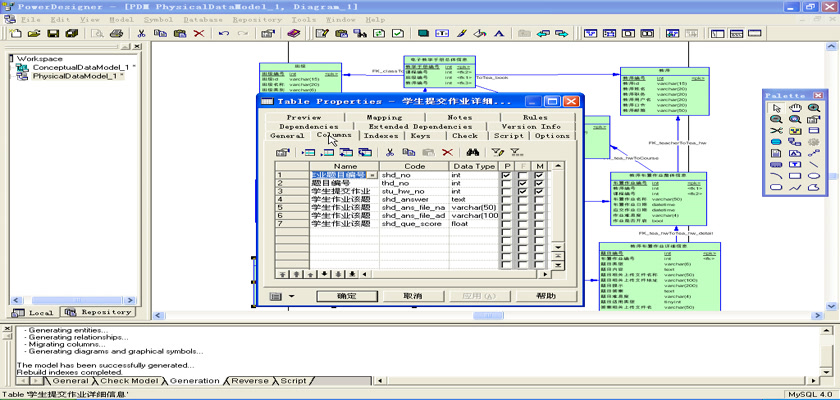This screenshot has height=400, width=840.
Task: Open the Check Model output tab
Action: [x=129, y=381]
